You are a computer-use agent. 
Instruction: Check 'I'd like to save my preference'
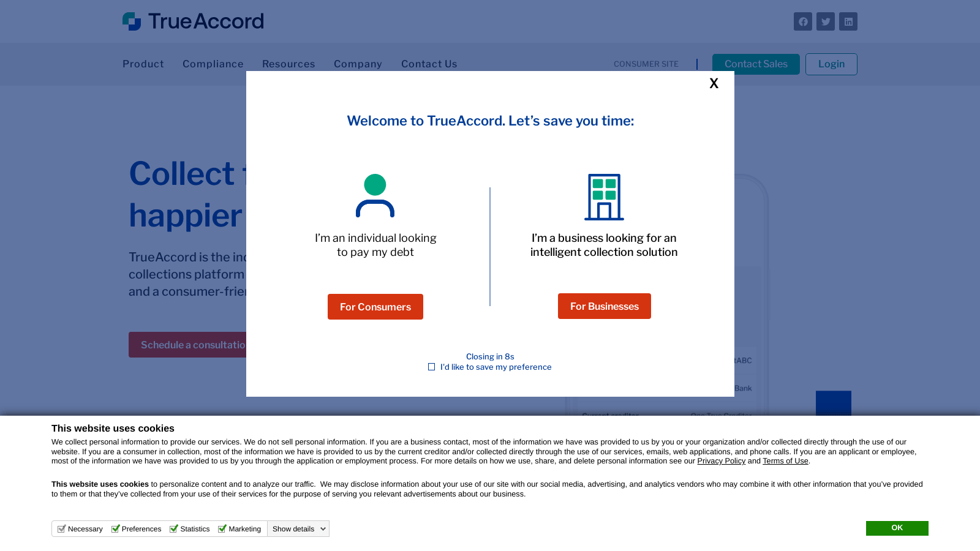tap(432, 367)
